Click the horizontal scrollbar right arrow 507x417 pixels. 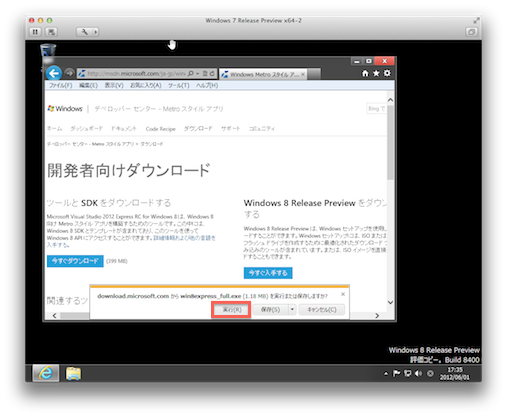coord(377,315)
